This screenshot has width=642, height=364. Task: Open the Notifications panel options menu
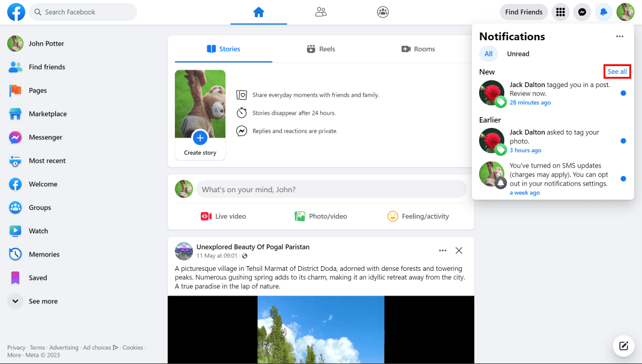pos(619,36)
